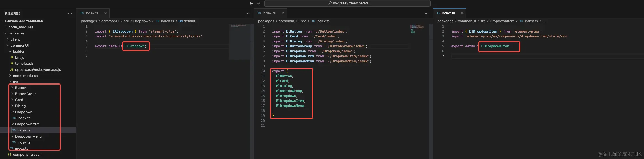Image resolution: width=644 pixels, height=159 pixels.
Task: Click 'src' in middle editor breadcrumb
Action: click(303, 21)
